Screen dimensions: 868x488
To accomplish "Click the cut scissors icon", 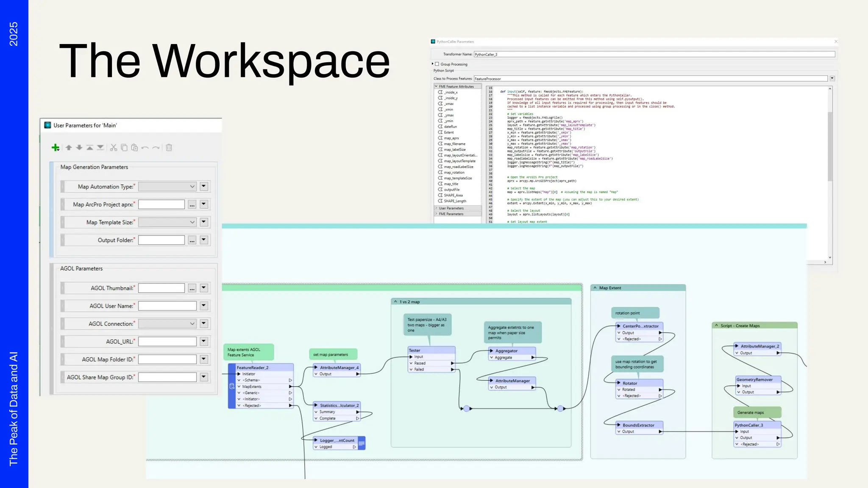I will click(113, 147).
